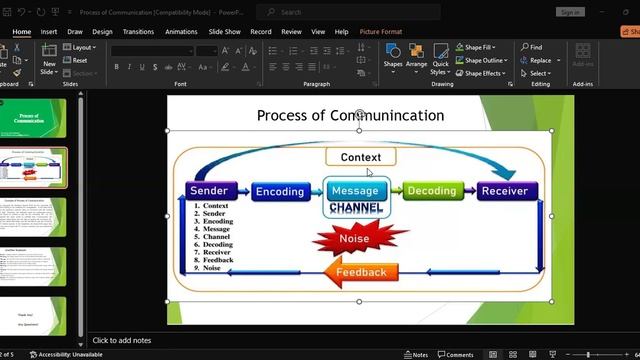
Task: Open the Comments pane from the status bar
Action: click(x=456, y=355)
